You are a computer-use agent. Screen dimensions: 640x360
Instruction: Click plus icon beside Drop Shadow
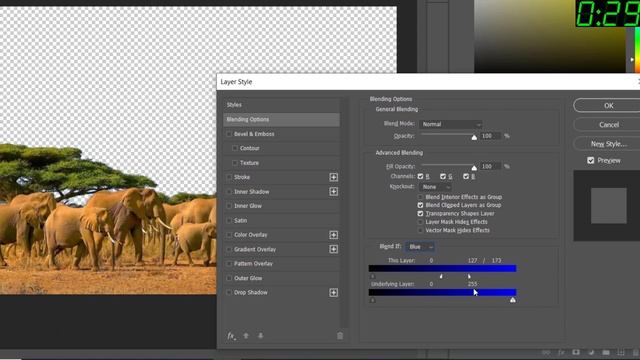tap(333, 293)
